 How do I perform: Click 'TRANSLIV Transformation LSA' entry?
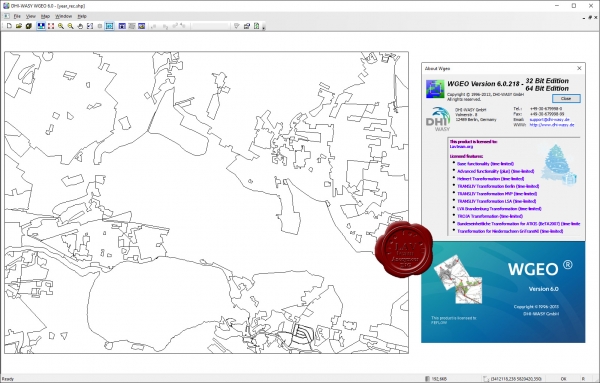(496, 201)
